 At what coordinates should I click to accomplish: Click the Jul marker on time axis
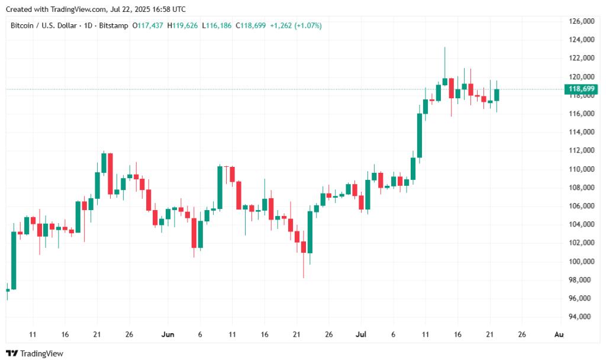pyautogui.click(x=361, y=334)
